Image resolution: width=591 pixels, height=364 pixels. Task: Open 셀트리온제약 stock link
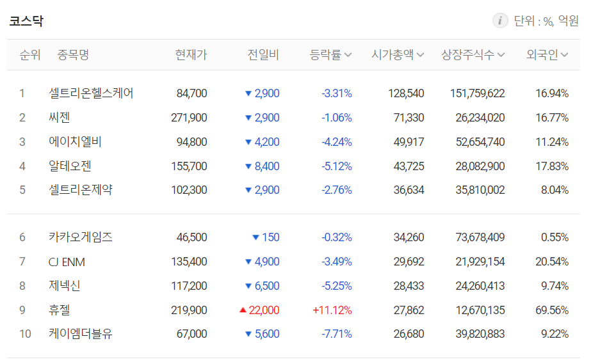tap(80, 190)
